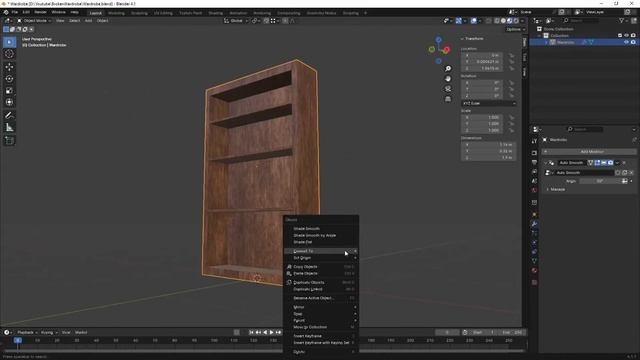Toggle Auto Smooth modifier viewport display
Image resolution: width=640 pixels, height=360 pixels.
point(604,162)
